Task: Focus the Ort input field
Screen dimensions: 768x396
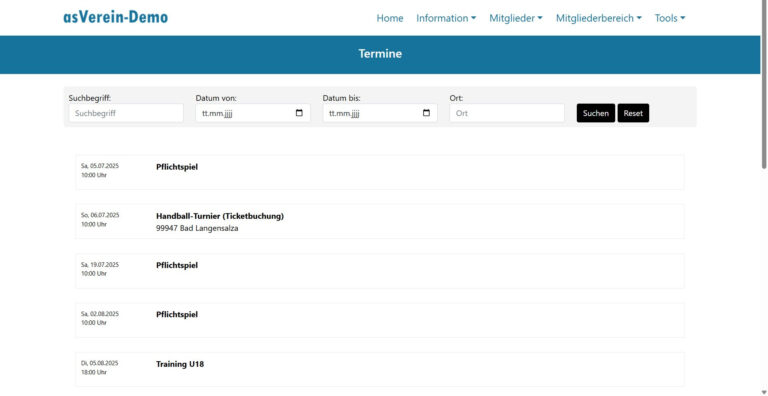Action: 507,113
